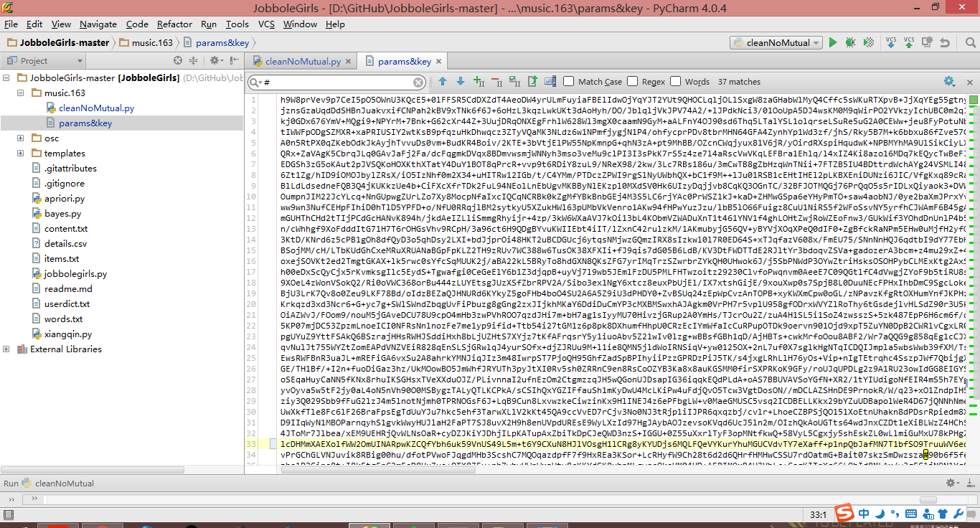Screen dimensions: 980x528
Task: Go to next search occurrence arrow
Action: [460, 82]
